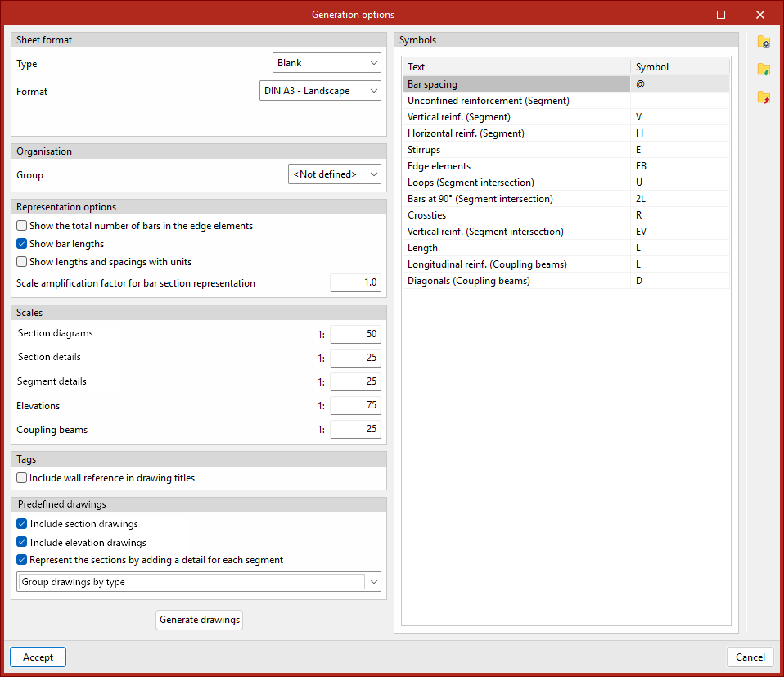Select the Horizontal reinf. (Segment) row

pos(566,133)
